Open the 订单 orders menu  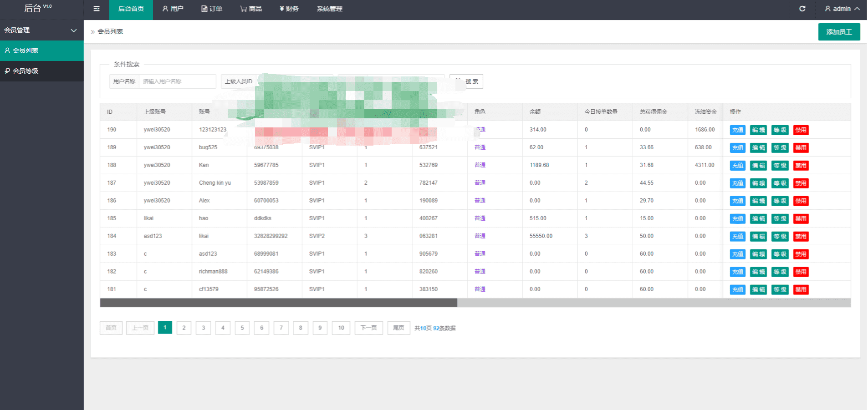212,9
